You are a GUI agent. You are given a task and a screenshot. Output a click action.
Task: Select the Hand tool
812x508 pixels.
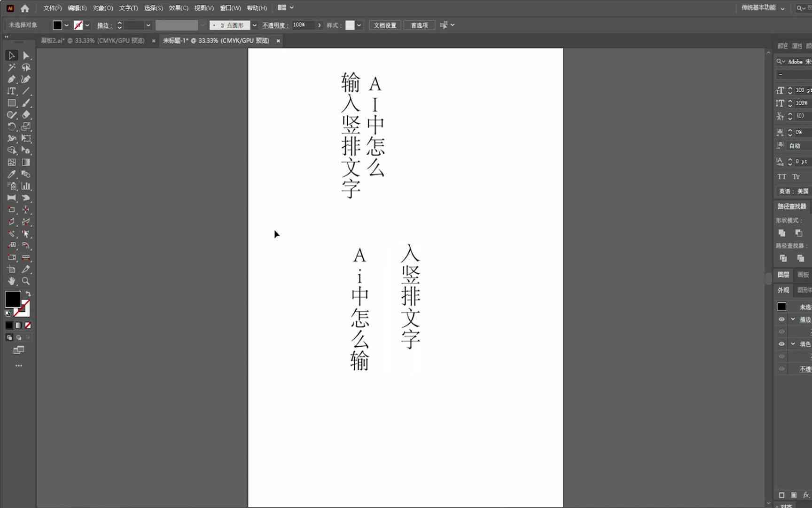click(12, 281)
